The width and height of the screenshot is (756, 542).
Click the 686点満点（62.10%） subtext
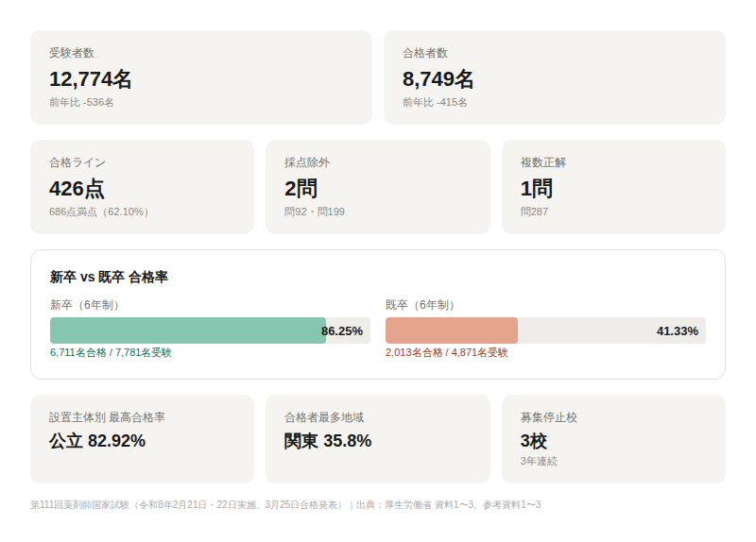click(x=101, y=212)
